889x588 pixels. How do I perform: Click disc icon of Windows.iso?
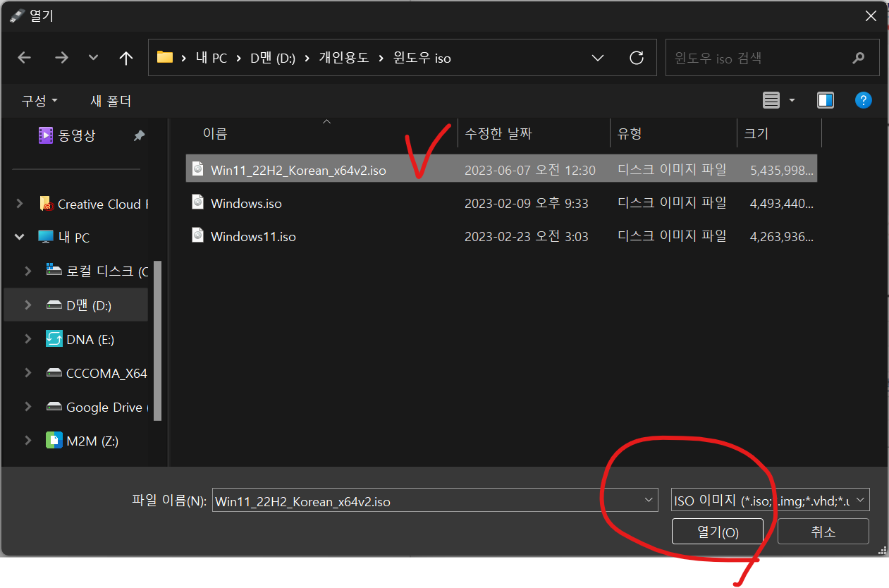coord(198,202)
